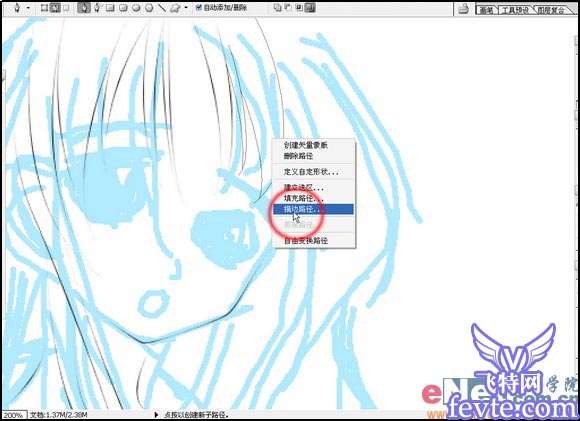This screenshot has height=421, width=580.
Task: Choose the Rectangle shape tool
Action: point(110,8)
